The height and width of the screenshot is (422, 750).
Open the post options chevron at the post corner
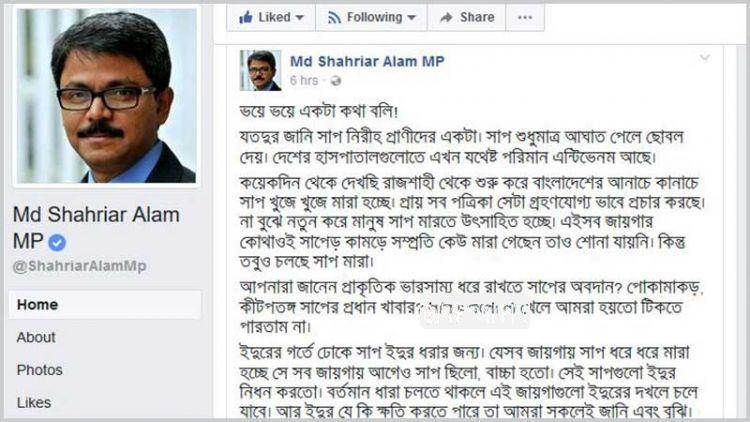pos(705,57)
